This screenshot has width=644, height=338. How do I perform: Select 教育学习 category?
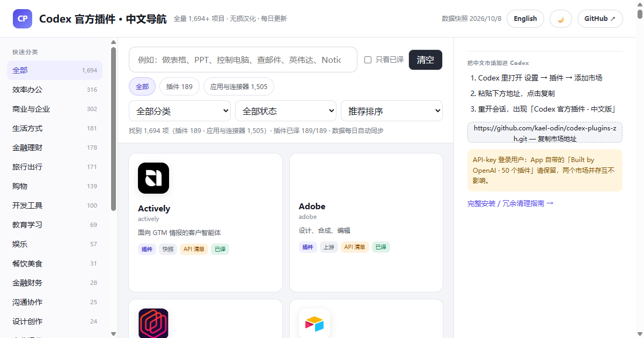tap(55, 225)
